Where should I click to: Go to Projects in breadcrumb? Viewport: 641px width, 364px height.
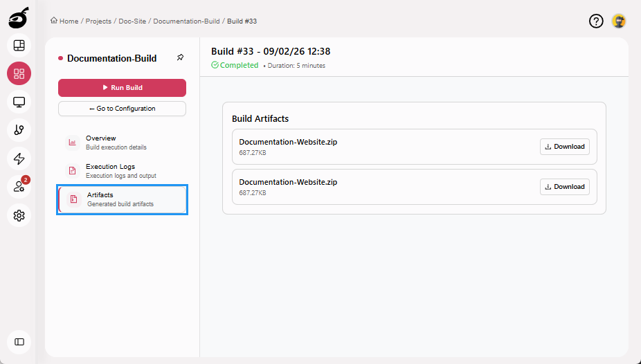point(98,21)
